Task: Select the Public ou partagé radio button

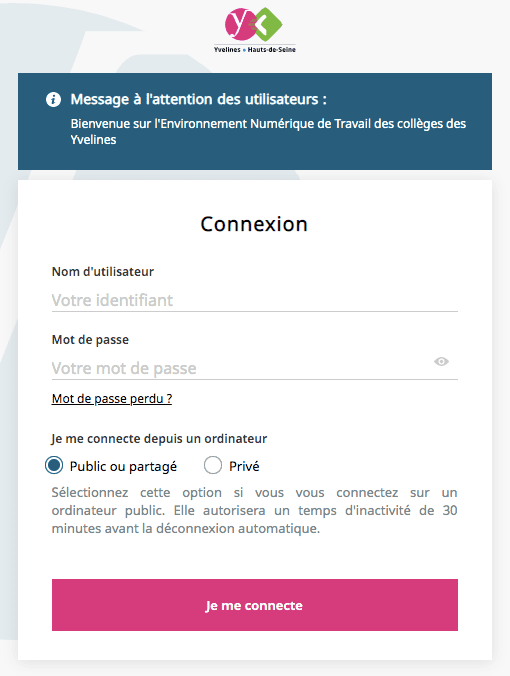Action: [54, 466]
